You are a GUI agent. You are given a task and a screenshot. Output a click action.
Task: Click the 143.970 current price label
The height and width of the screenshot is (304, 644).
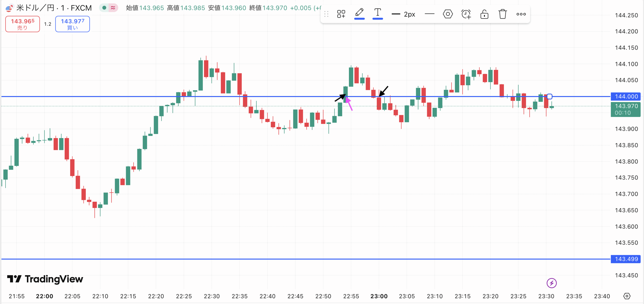pos(626,109)
